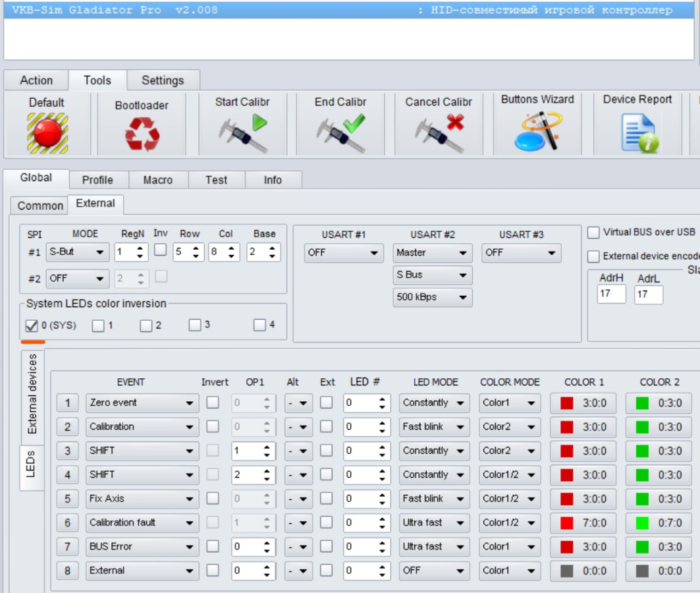
Task: Enable LED color inversion for LED 3
Action: [x=195, y=325]
